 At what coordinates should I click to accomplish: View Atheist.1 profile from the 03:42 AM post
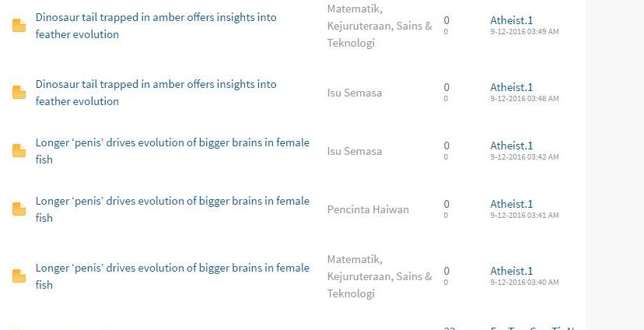point(511,146)
